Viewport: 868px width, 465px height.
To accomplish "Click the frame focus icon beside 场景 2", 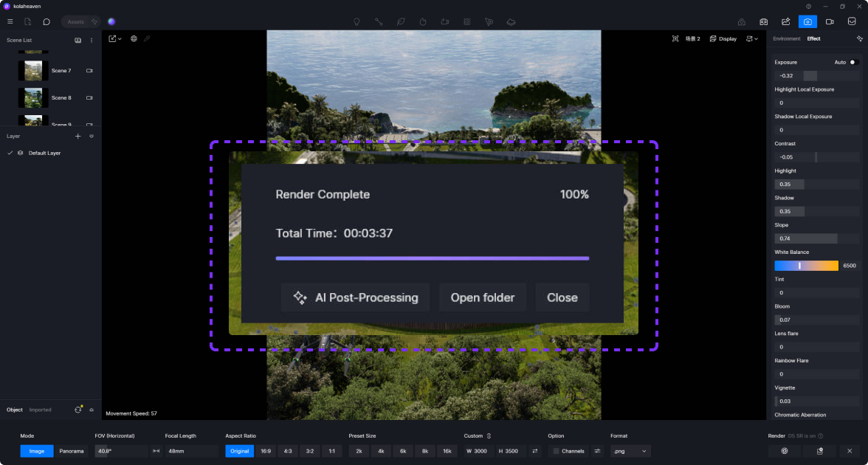I will click(x=675, y=38).
